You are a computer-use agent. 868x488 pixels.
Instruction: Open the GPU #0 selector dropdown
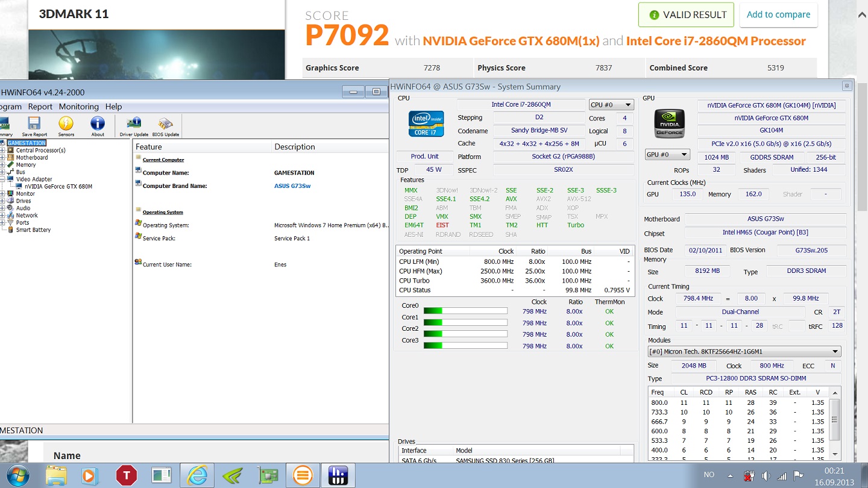click(x=667, y=155)
